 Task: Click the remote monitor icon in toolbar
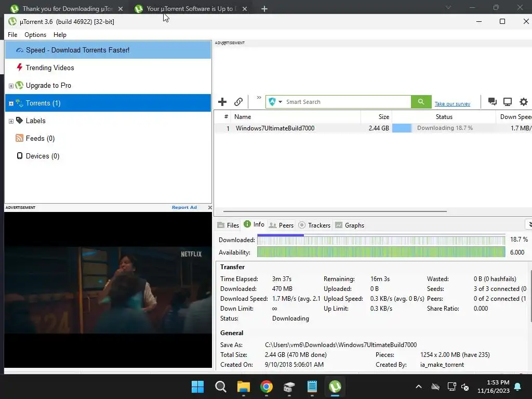508,101
